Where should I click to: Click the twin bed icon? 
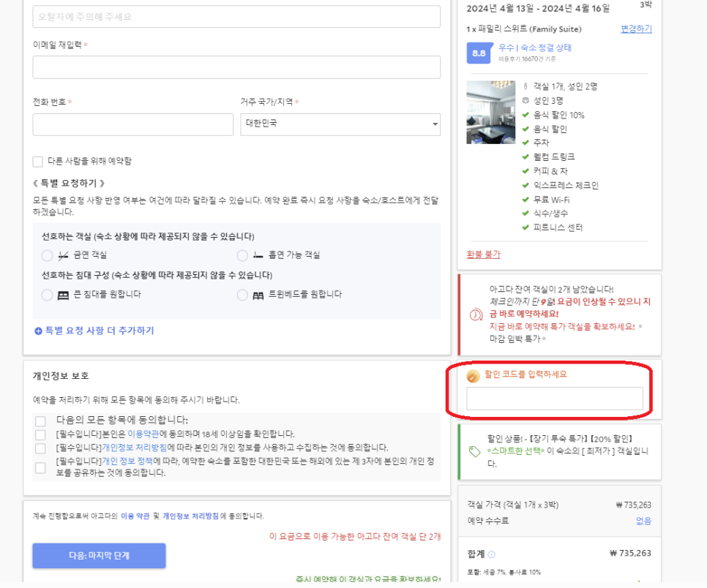coord(258,295)
